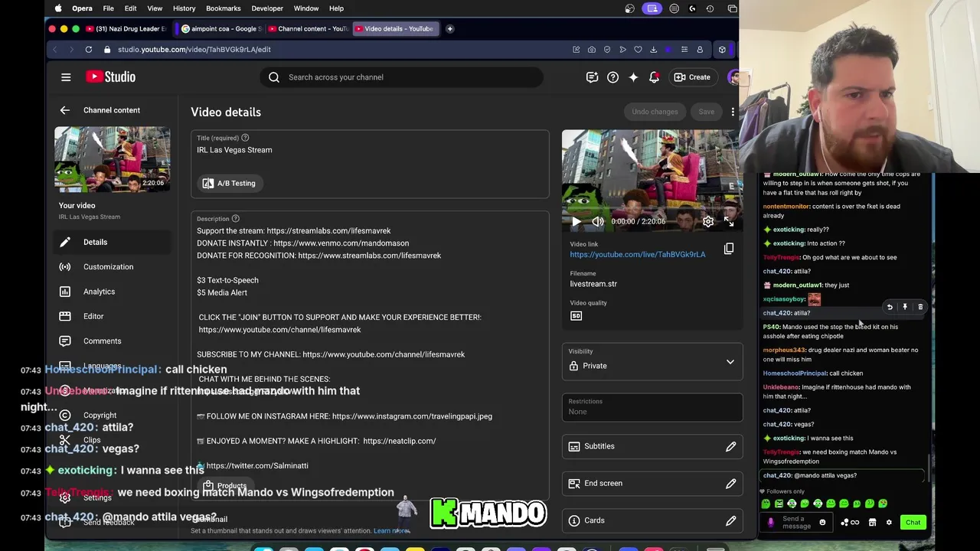
Task: Play the video preview
Action: 577,221
